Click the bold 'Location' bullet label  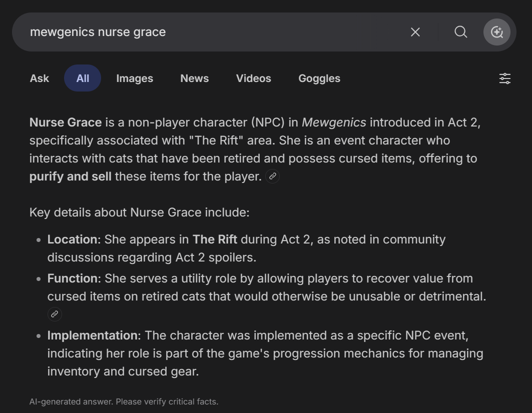pyautogui.click(x=72, y=239)
